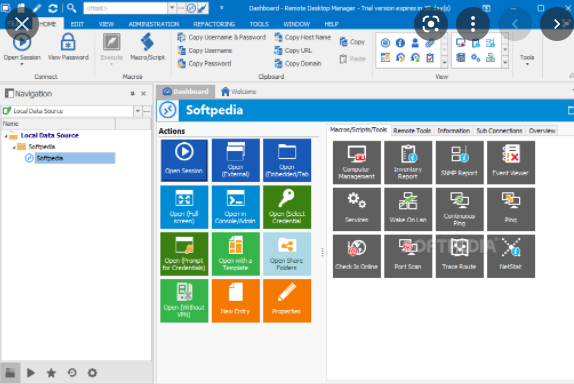Select the Open (Select Credentials) tile
This screenshot has height=384, width=574.
[x=287, y=207]
